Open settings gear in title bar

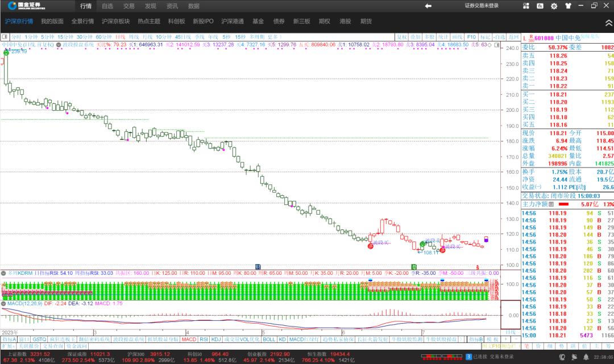tap(554, 6)
